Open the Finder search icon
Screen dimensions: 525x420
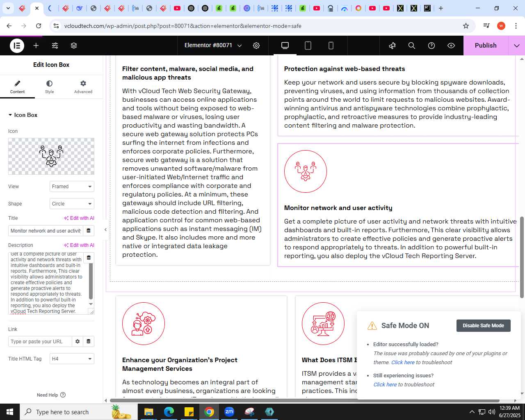point(412,46)
